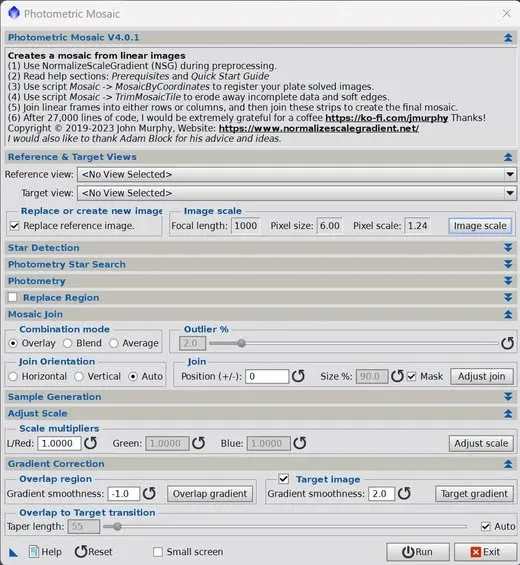
Task: Toggle Auto taper length checkbox
Action: coord(486,526)
